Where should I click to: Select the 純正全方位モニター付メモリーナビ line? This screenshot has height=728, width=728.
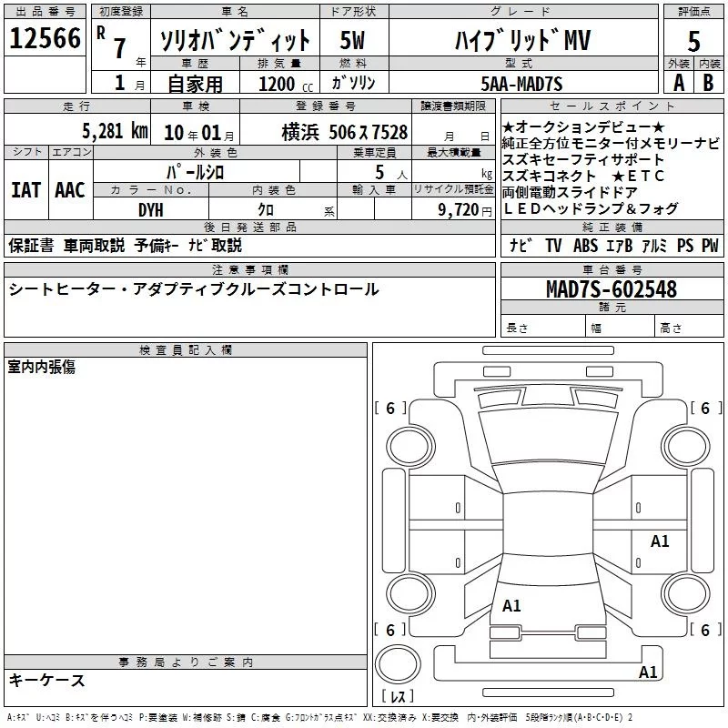(x=611, y=143)
